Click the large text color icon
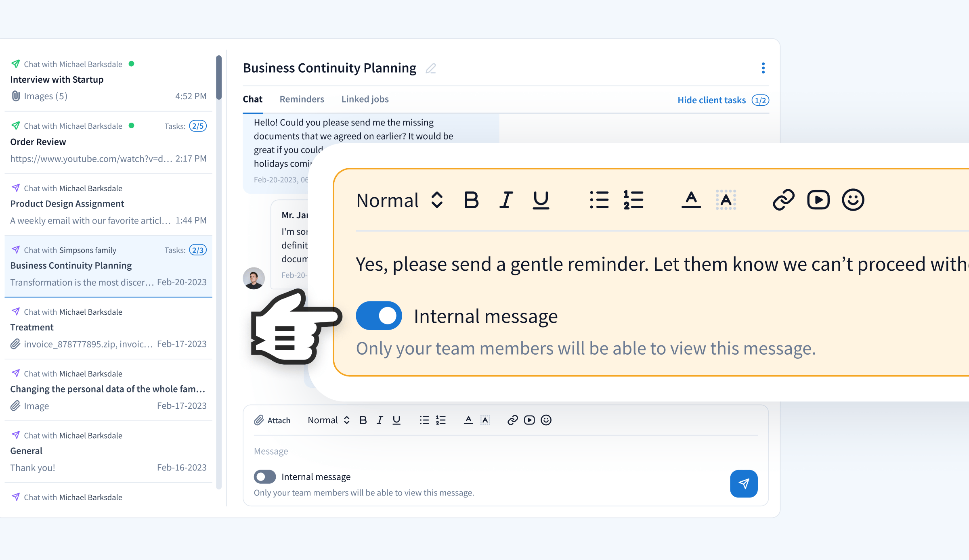Viewport: 969px width, 560px height. (x=691, y=200)
